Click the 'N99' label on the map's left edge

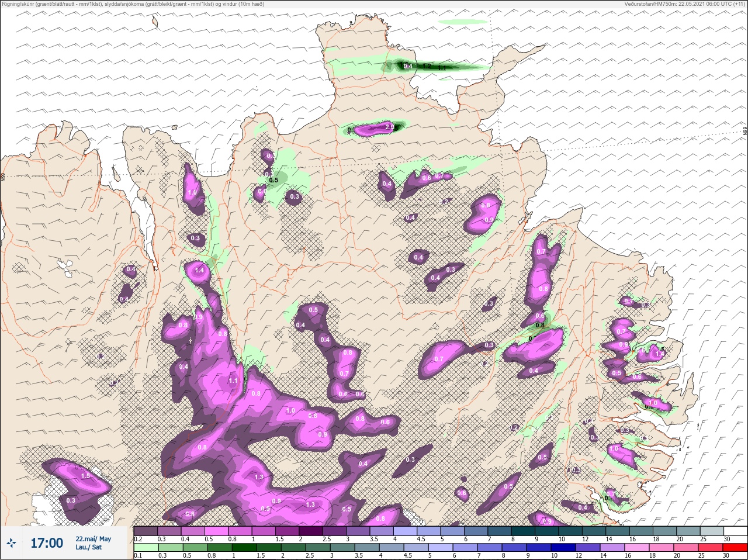2,176
